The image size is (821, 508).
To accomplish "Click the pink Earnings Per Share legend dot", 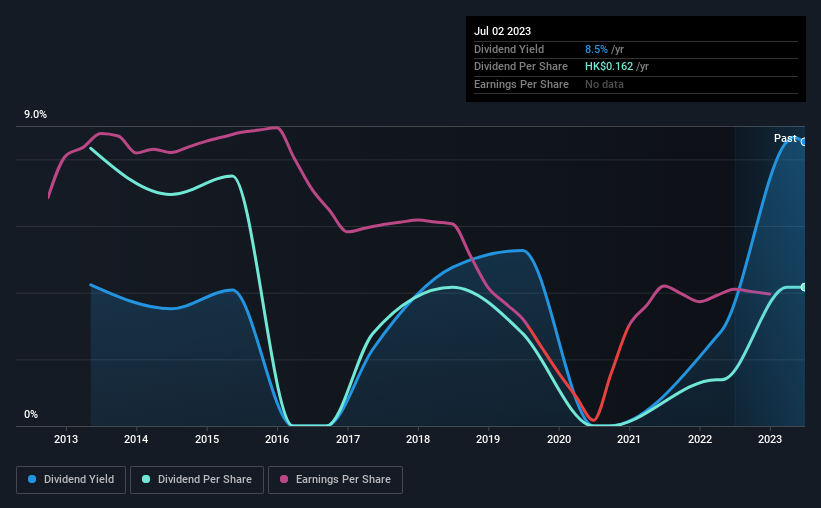I will 284,479.
